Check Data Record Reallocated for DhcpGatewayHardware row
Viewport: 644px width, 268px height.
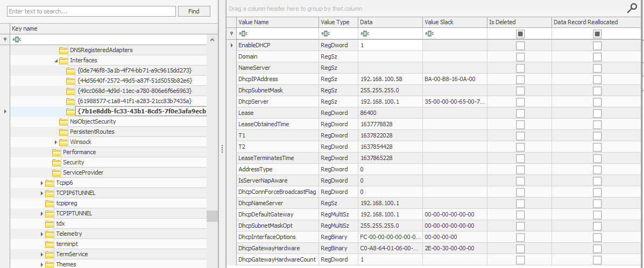point(597,248)
